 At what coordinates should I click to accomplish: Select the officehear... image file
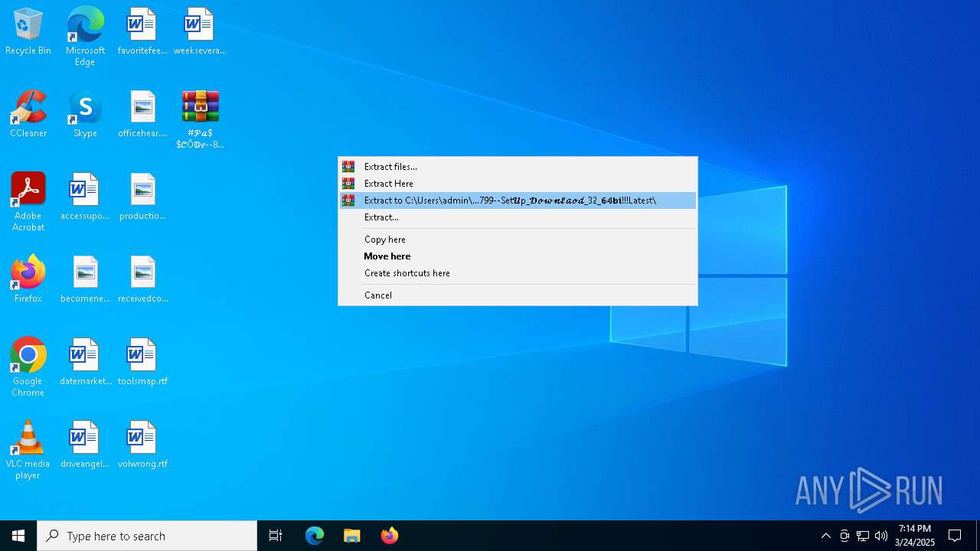tap(142, 115)
